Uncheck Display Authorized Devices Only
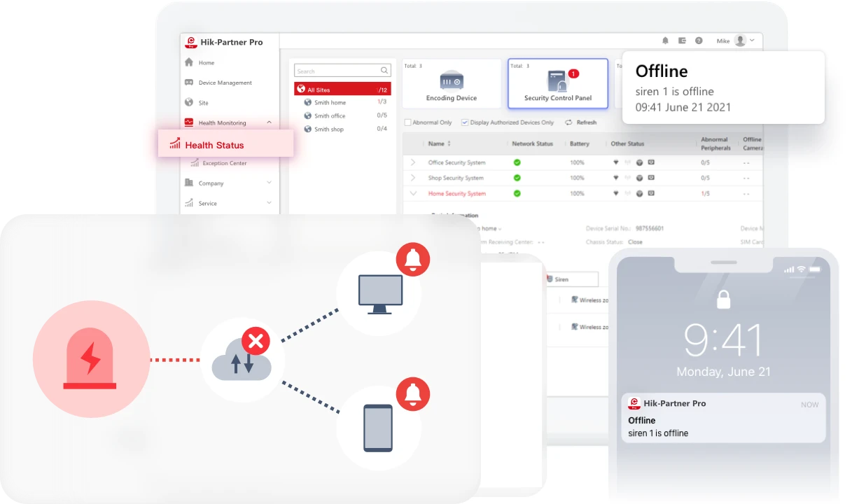This screenshot has height=504, width=859. click(465, 122)
